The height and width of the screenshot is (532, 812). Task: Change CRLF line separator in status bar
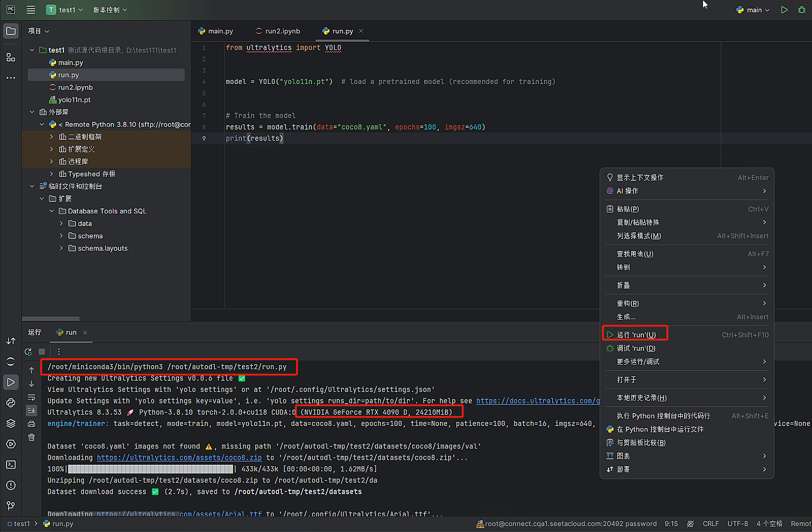coord(711,524)
